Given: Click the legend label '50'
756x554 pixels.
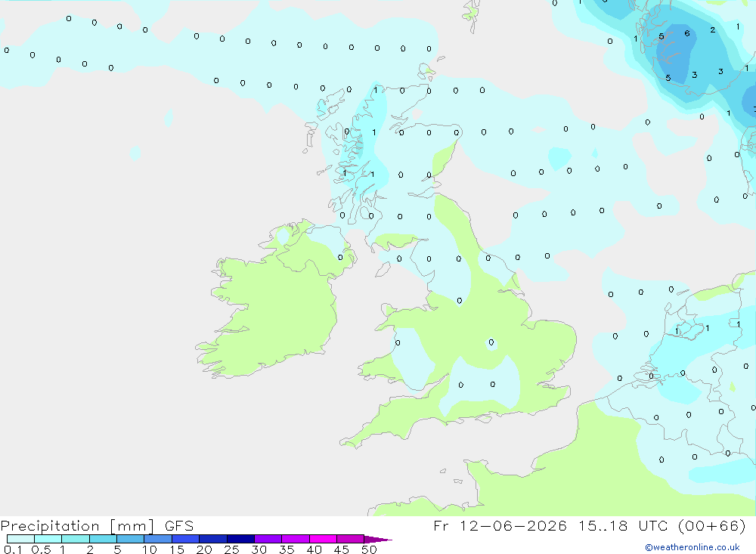Looking at the screenshot, I should pos(369,549).
